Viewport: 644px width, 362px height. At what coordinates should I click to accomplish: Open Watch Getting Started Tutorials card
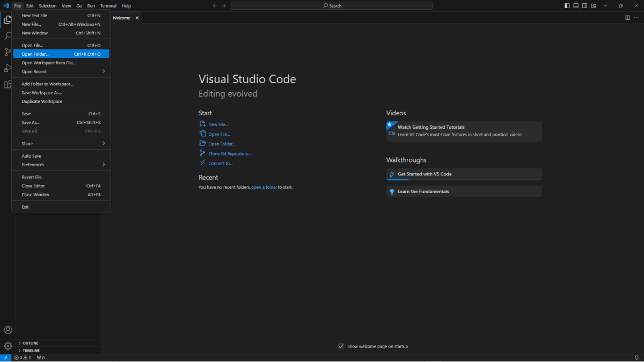tap(464, 131)
